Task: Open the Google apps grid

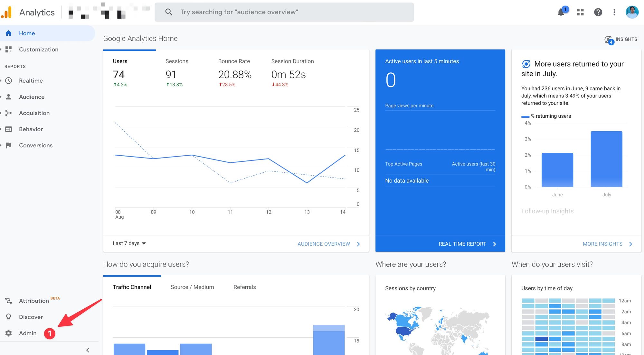Action: [x=580, y=12]
